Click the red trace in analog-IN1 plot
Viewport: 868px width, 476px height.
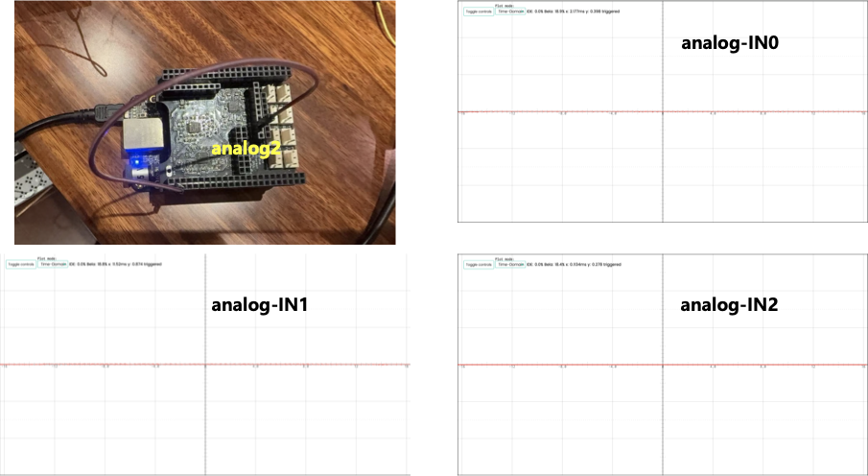tap(115, 366)
